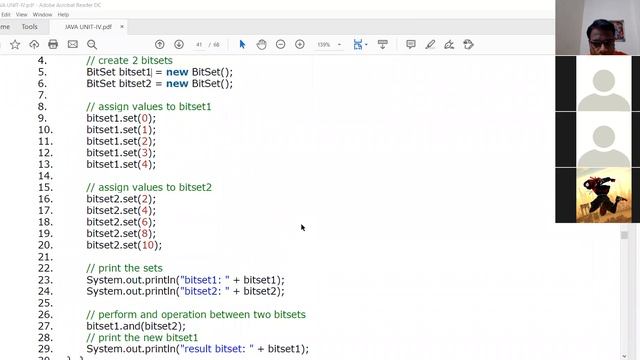
Task: Click the bookmark star icon
Action: (x=15, y=44)
